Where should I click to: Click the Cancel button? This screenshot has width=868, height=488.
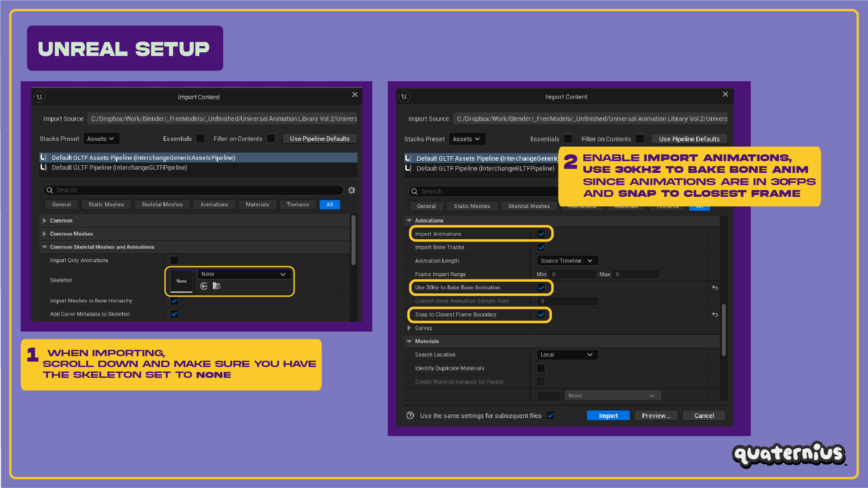pyautogui.click(x=704, y=416)
